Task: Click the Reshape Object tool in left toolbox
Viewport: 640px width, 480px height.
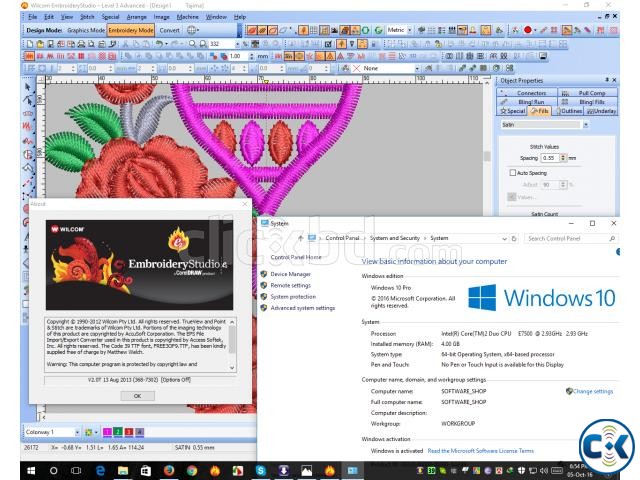Action: pos(28,100)
